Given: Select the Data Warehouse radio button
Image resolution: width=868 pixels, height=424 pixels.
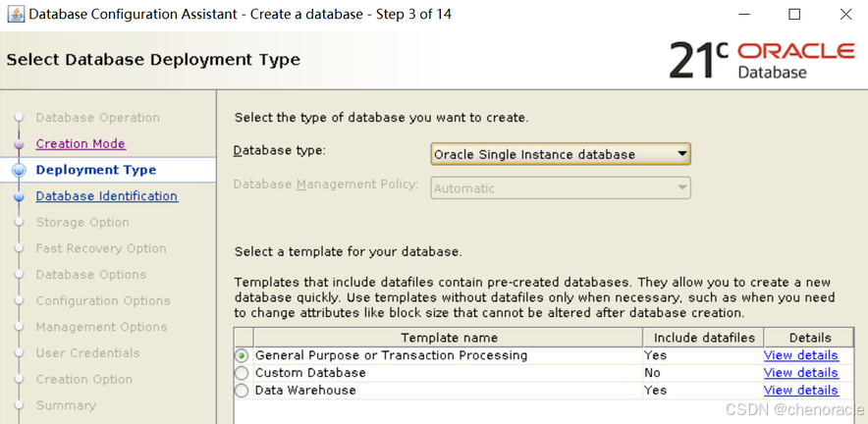Looking at the screenshot, I should [x=242, y=391].
